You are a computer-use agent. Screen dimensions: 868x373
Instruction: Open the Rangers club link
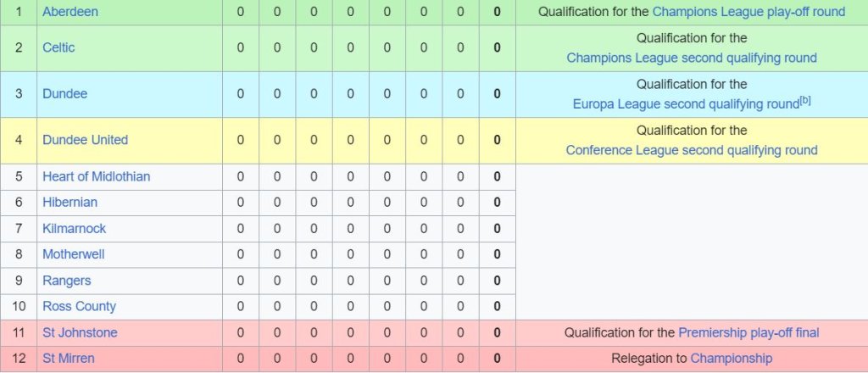coord(66,281)
